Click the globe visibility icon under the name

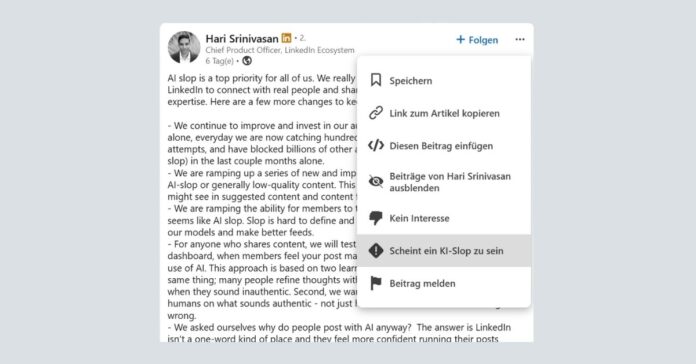click(x=247, y=61)
